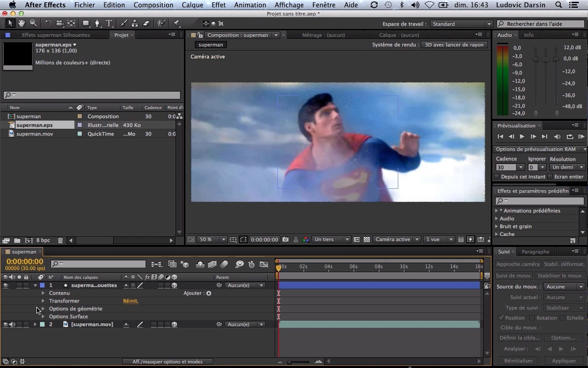Select the Clone Stamp tool
Image resolution: width=588 pixels, height=368 pixels.
[x=135, y=23]
